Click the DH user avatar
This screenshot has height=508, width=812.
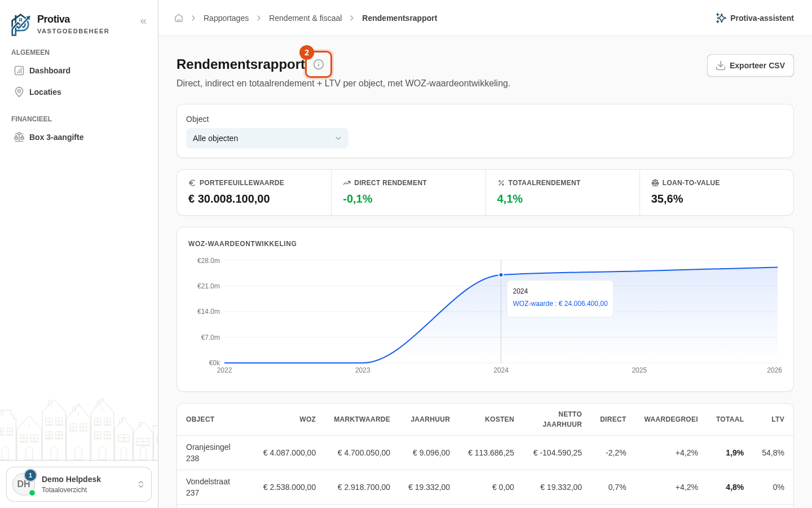pos(24,484)
